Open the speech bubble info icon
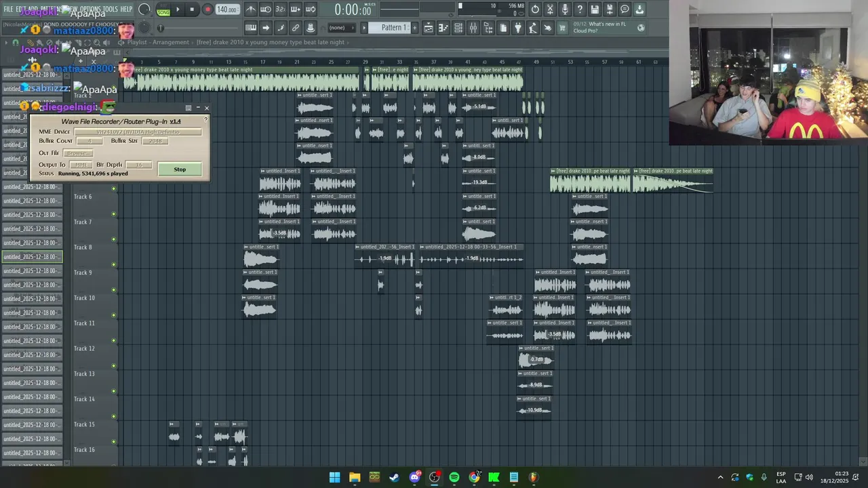Viewport: 868px width, 488px height. click(625, 9)
